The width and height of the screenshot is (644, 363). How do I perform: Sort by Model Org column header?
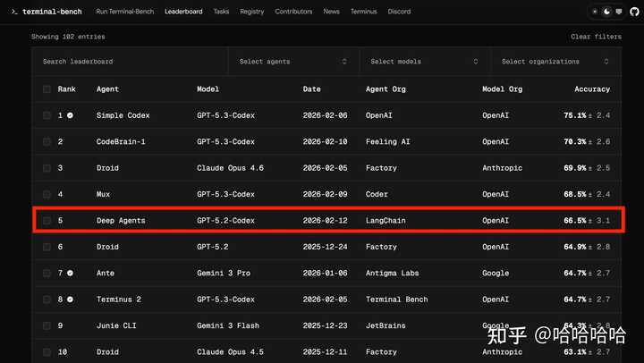point(503,89)
